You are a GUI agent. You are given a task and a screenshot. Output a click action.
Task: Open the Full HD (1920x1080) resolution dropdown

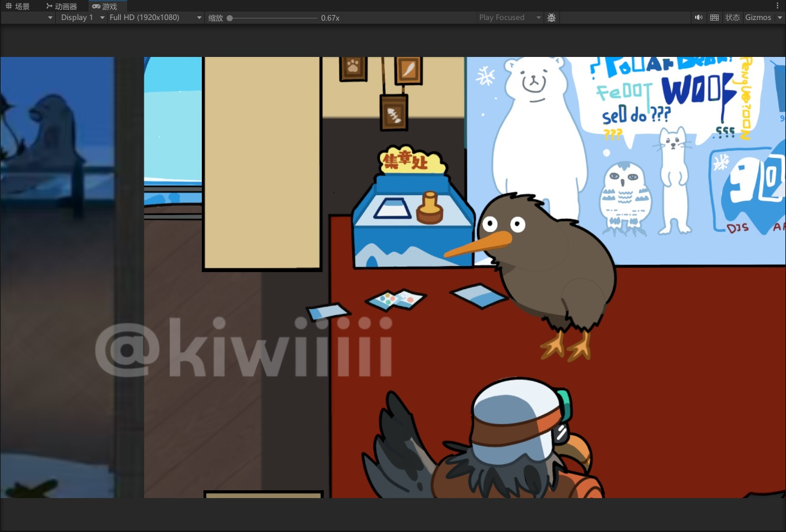tap(155, 18)
